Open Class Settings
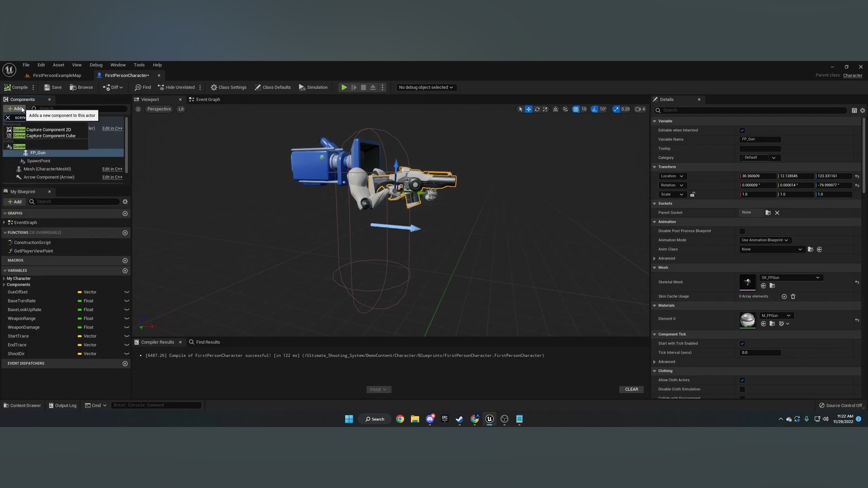The width and height of the screenshot is (868, 488). [229, 87]
